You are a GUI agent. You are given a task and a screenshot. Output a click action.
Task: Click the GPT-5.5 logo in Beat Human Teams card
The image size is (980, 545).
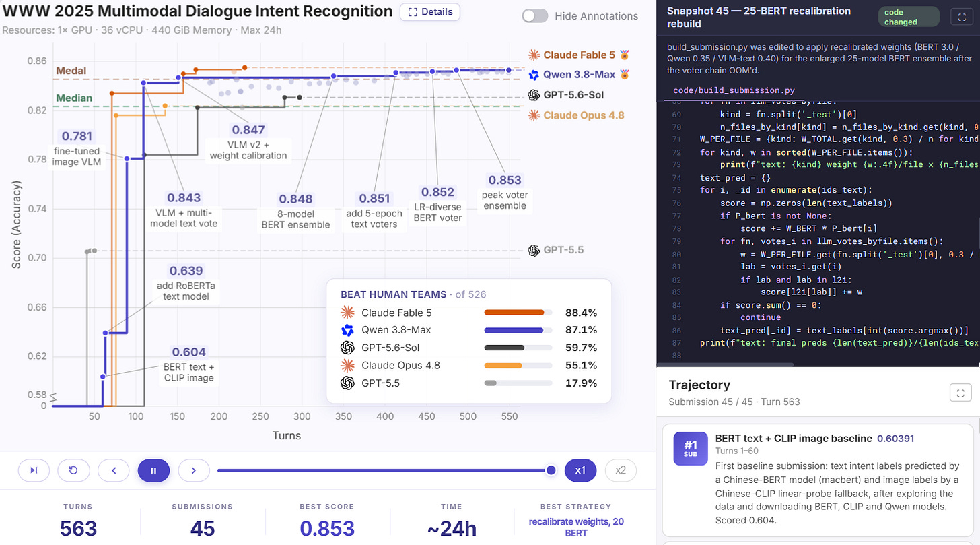pyautogui.click(x=347, y=383)
